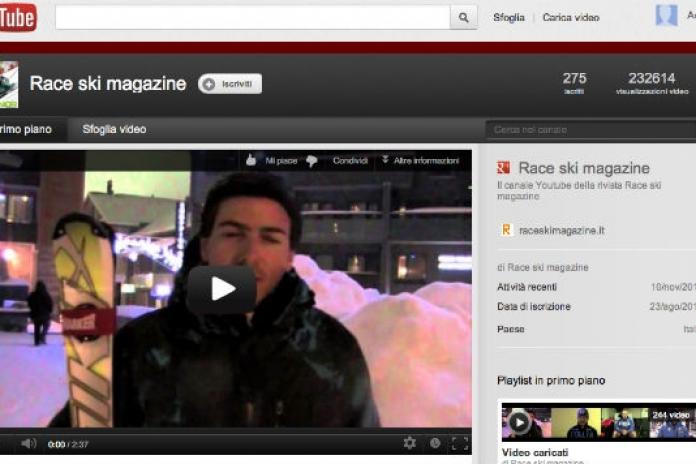Toggle the Iscriviti subscription button

(x=230, y=84)
